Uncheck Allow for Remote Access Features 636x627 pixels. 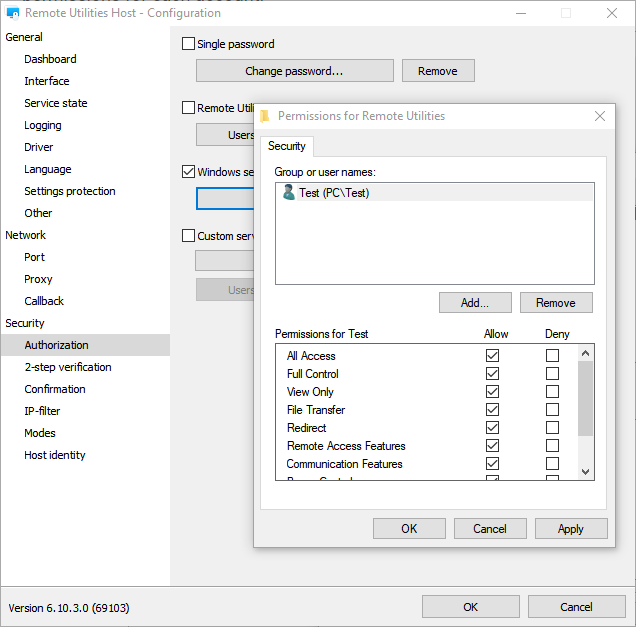click(x=492, y=445)
